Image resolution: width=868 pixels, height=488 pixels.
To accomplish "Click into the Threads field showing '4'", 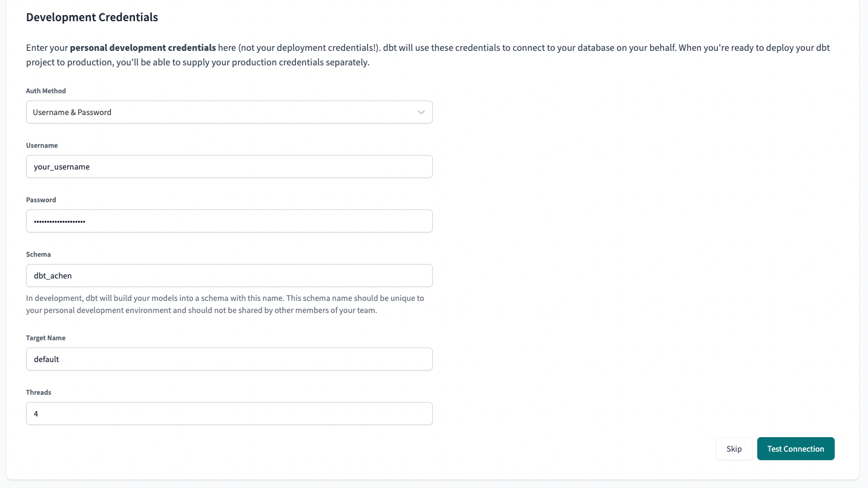I will coord(229,414).
